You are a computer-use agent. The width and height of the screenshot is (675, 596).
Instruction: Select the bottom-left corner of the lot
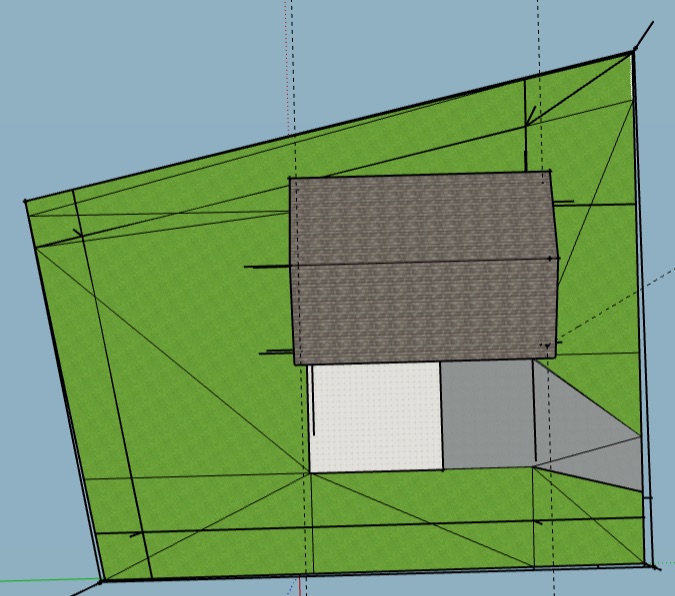pyautogui.click(x=102, y=578)
